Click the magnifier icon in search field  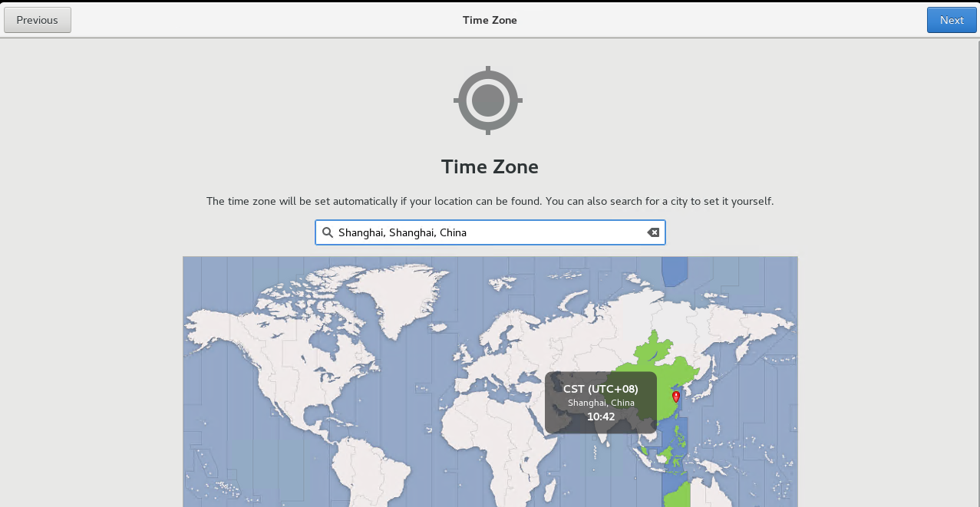(328, 232)
